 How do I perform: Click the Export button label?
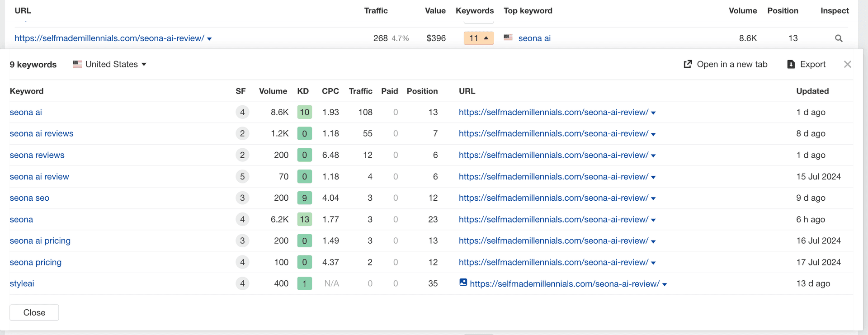(x=813, y=64)
